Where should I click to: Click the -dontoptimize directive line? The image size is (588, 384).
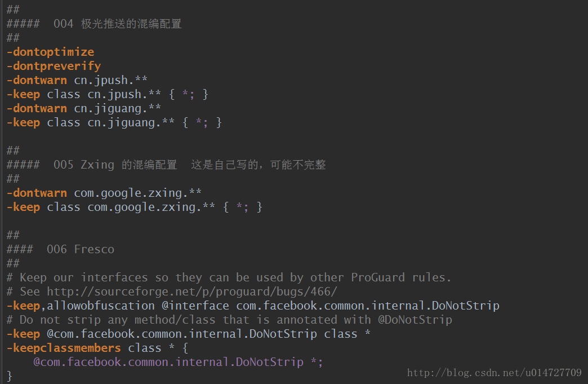coord(51,52)
